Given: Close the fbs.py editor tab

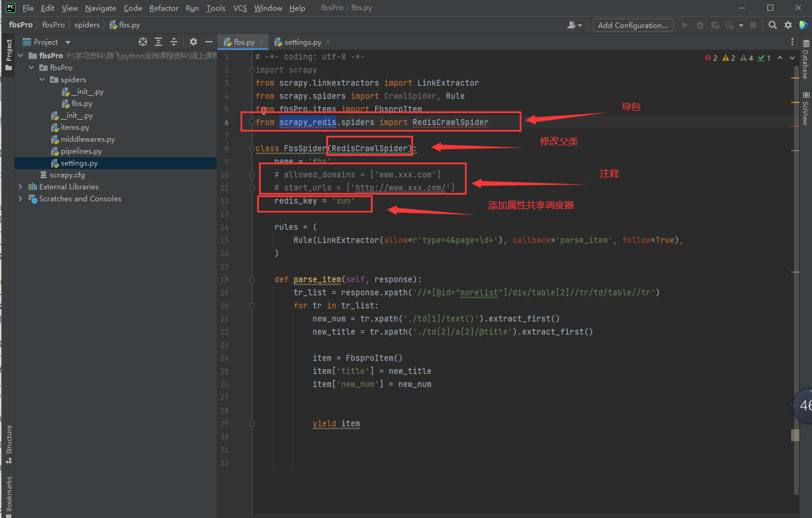Looking at the screenshot, I should coord(261,42).
